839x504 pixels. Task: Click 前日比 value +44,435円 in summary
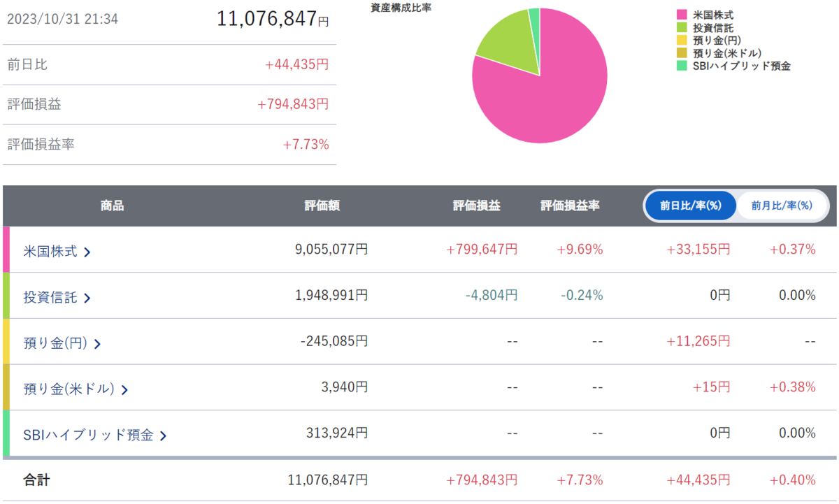pos(297,64)
